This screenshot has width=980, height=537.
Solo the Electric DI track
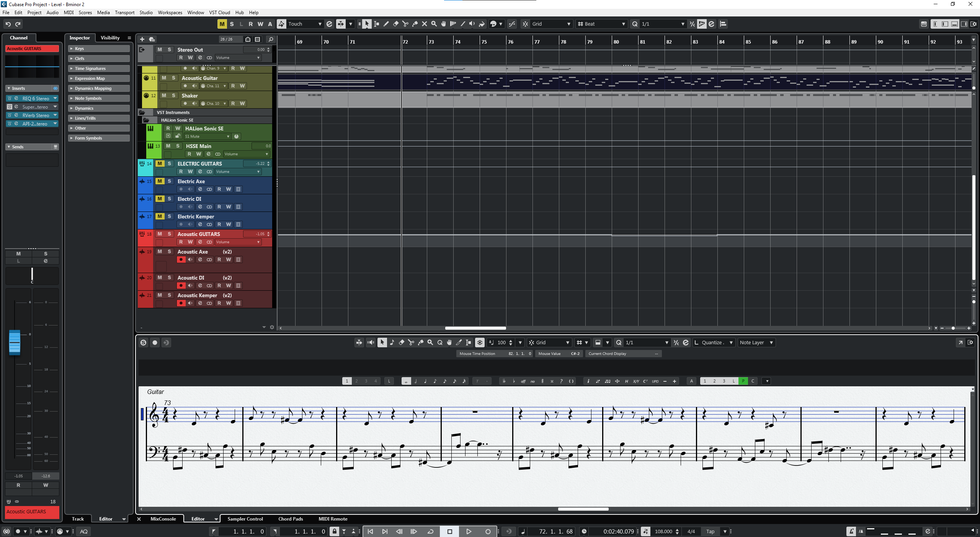(169, 199)
